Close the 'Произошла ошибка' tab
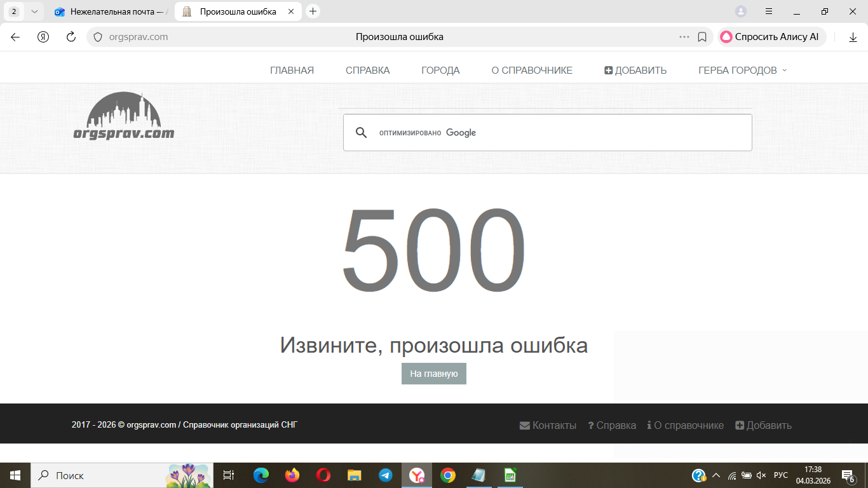The height and width of the screenshot is (488, 868). pyautogui.click(x=290, y=11)
